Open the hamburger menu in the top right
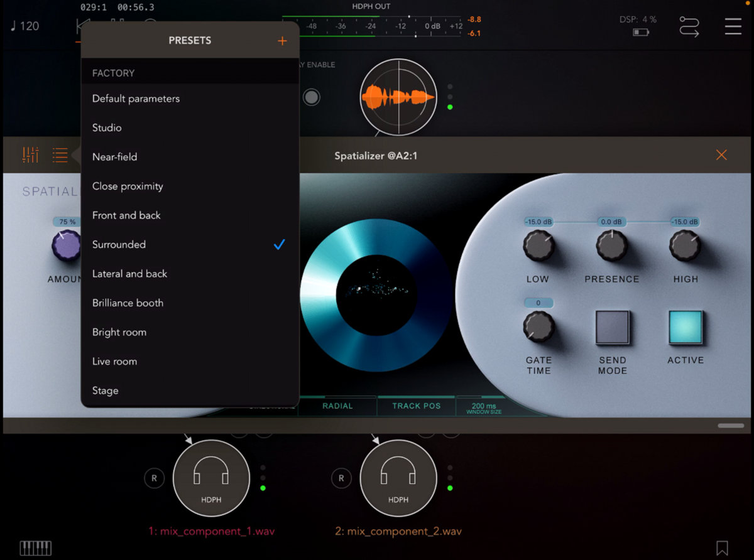Image resolution: width=754 pixels, height=560 pixels. coord(733,26)
